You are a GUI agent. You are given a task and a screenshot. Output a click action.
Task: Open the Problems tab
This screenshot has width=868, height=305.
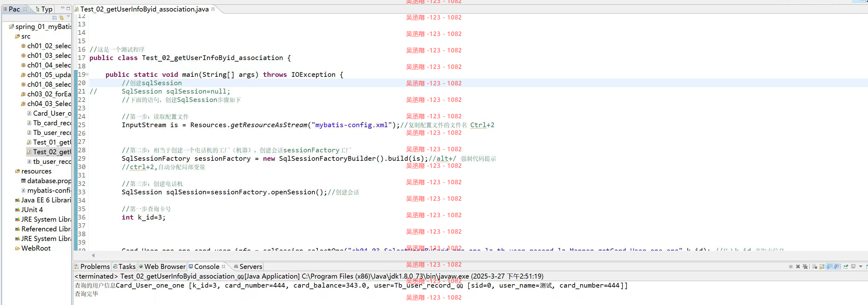pos(92,266)
